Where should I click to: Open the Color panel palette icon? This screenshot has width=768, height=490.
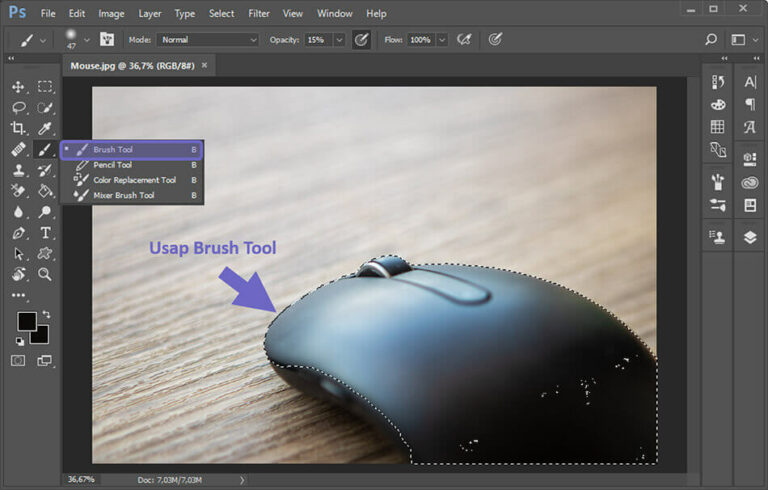[718, 104]
